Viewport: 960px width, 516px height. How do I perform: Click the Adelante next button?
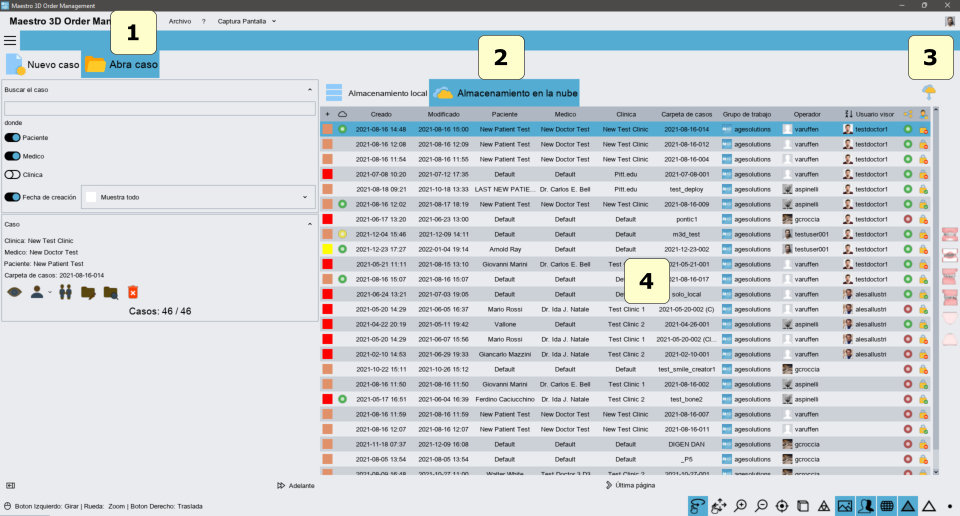click(296, 485)
